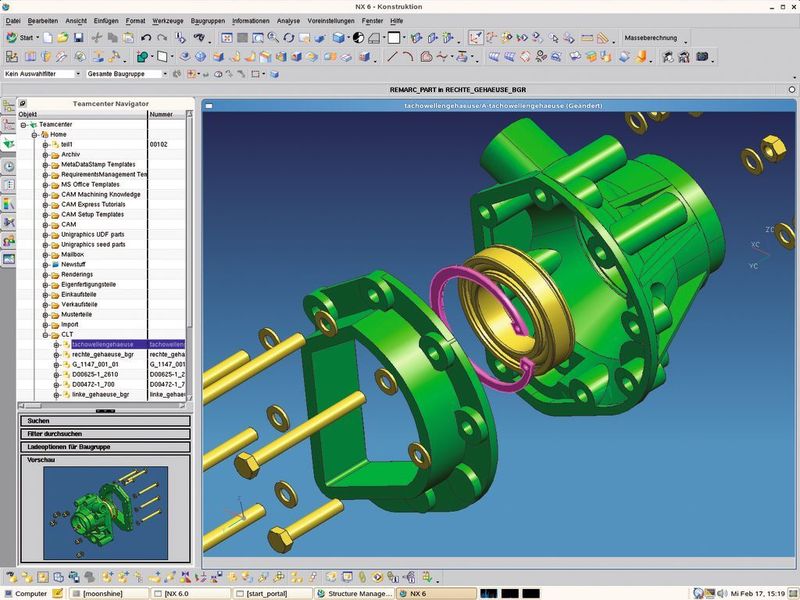Image resolution: width=800 pixels, height=600 pixels.
Task: Click the navigator horizontal scrollbar
Action: coord(102,406)
